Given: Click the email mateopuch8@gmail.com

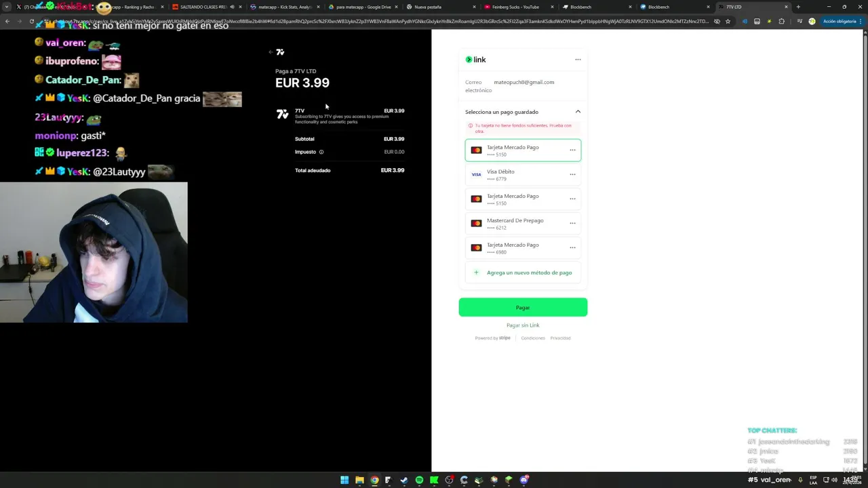Looking at the screenshot, I should pos(524,82).
